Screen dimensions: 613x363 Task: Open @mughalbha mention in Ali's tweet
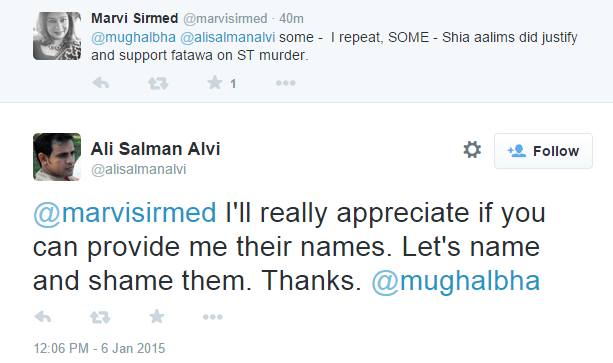(x=456, y=281)
